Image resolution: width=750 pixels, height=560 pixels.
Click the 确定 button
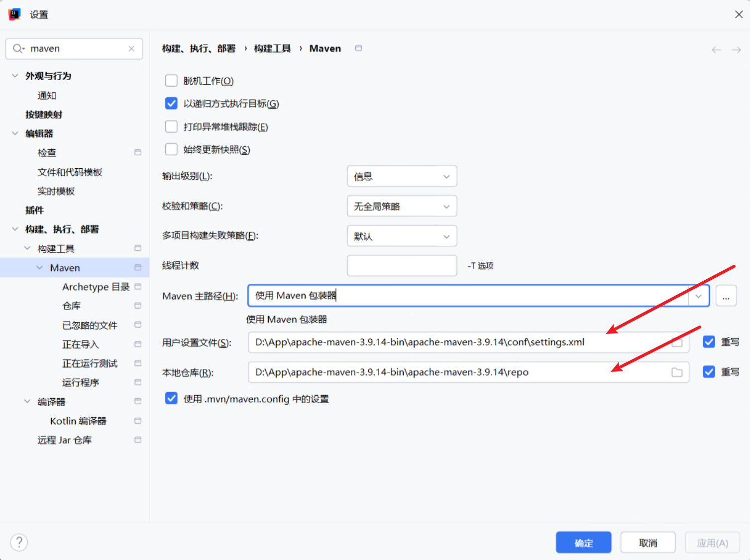(x=583, y=543)
